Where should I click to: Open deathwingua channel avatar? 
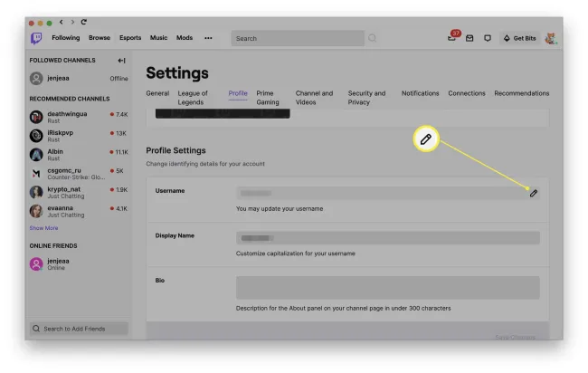(36, 117)
